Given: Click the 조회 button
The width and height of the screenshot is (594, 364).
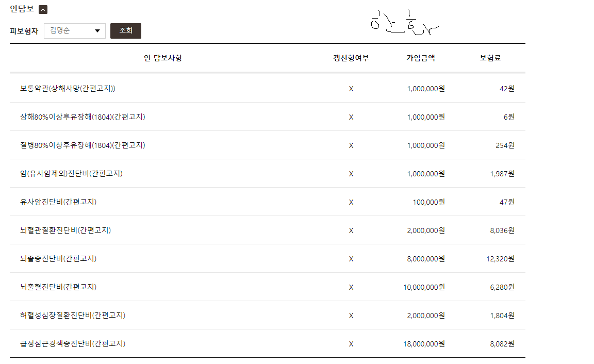Looking at the screenshot, I should [x=126, y=31].
